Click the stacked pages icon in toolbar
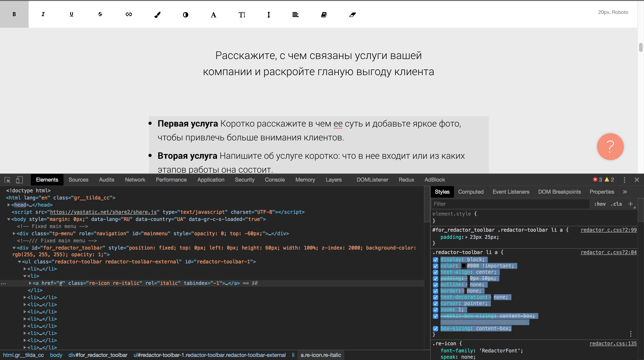 (x=324, y=15)
